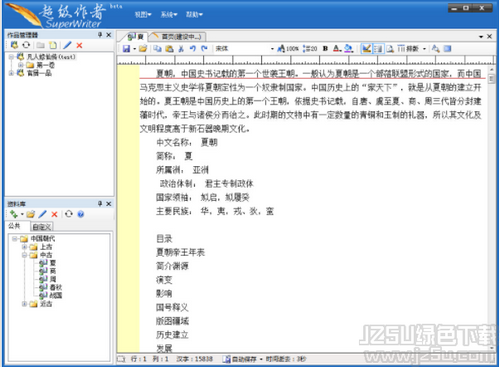The image size is (500, 367).
Task: Click the 排版 typesetting button
Action: 408,49
